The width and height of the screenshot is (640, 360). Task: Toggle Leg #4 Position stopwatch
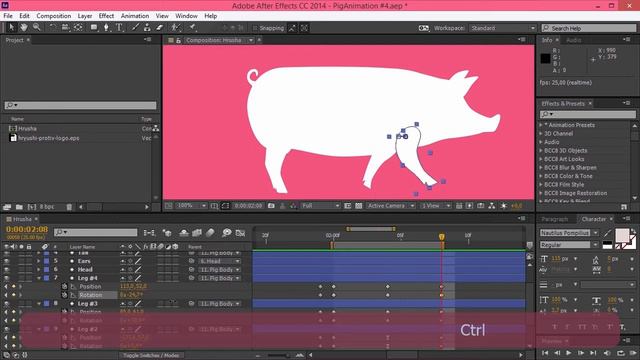64,287
